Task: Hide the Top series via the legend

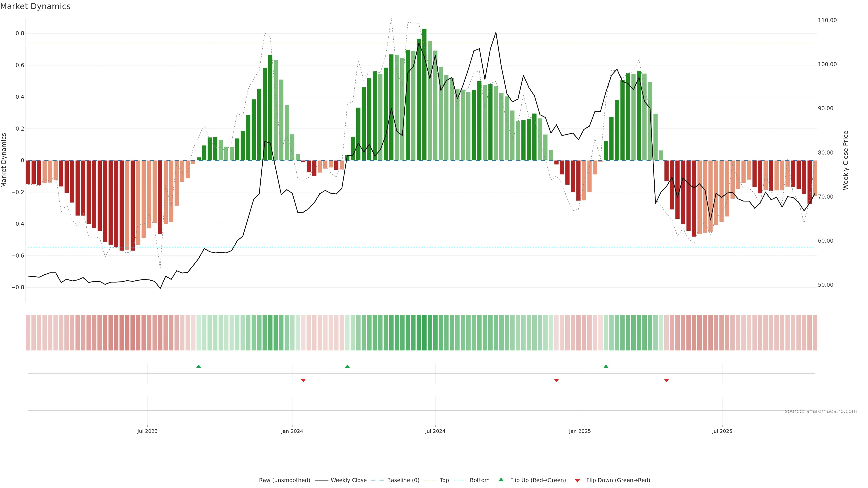Action: tap(444, 480)
